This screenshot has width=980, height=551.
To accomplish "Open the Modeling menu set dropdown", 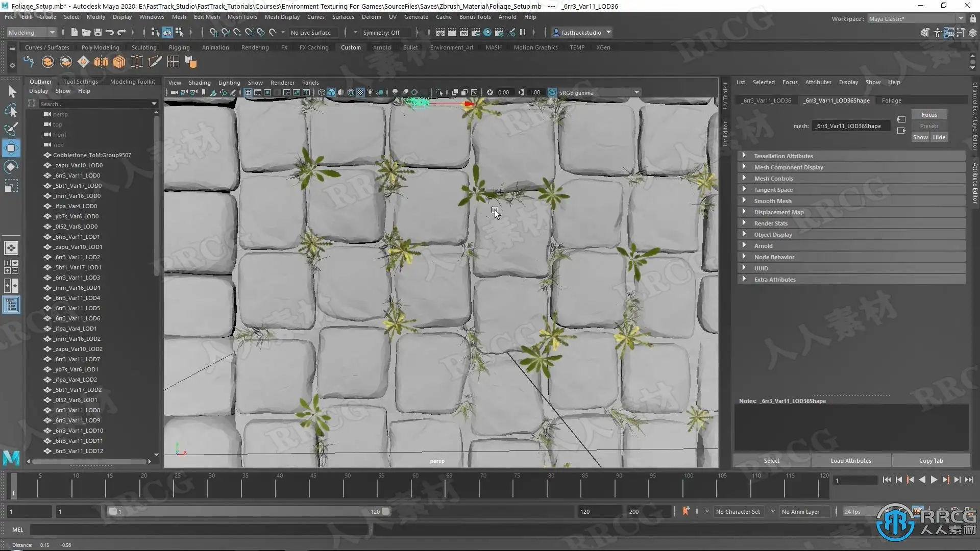I will [32, 32].
